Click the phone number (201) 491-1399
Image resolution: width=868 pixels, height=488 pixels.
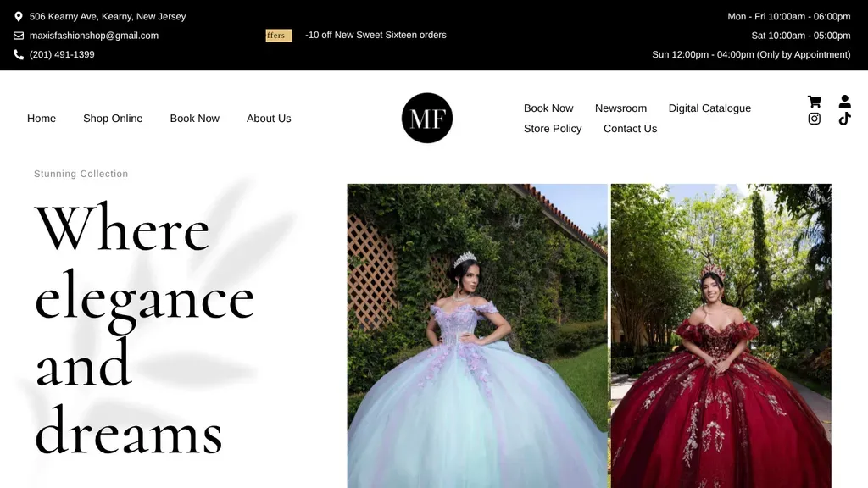[62, 54]
